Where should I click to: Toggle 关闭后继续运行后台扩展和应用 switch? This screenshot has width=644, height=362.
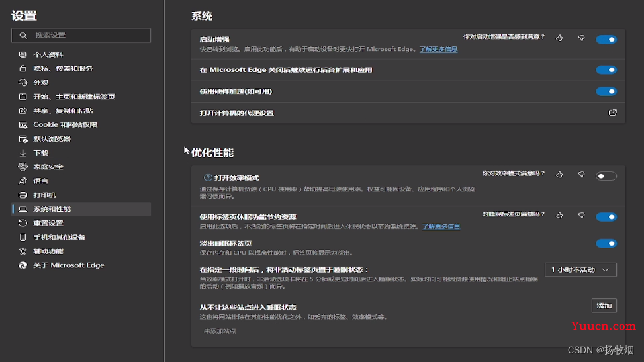tap(606, 70)
